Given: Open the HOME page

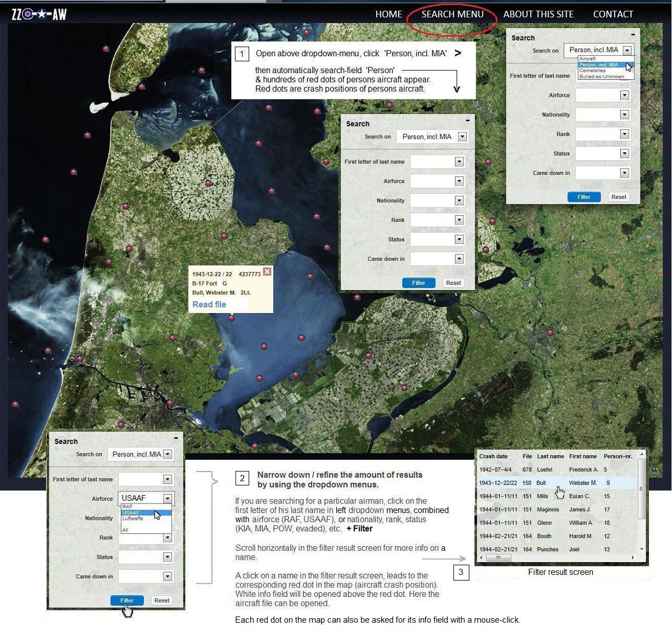Looking at the screenshot, I should click(x=389, y=14).
